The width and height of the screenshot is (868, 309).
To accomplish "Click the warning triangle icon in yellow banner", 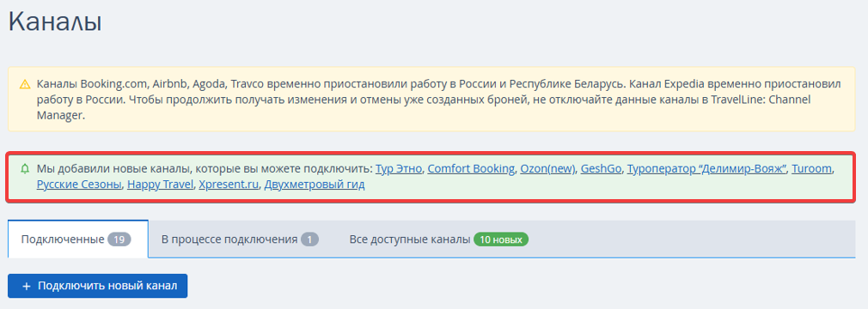I will 24,85.
